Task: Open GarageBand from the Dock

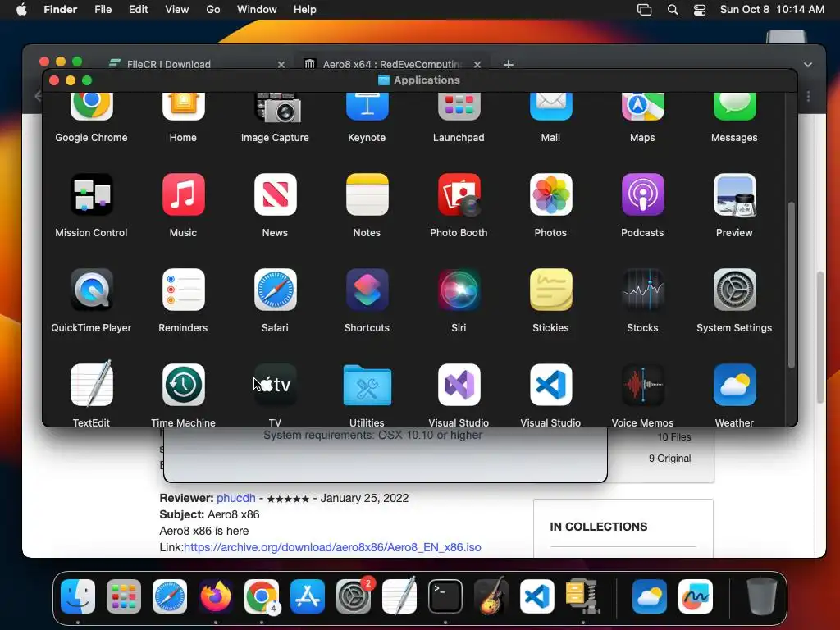Action: click(491, 596)
